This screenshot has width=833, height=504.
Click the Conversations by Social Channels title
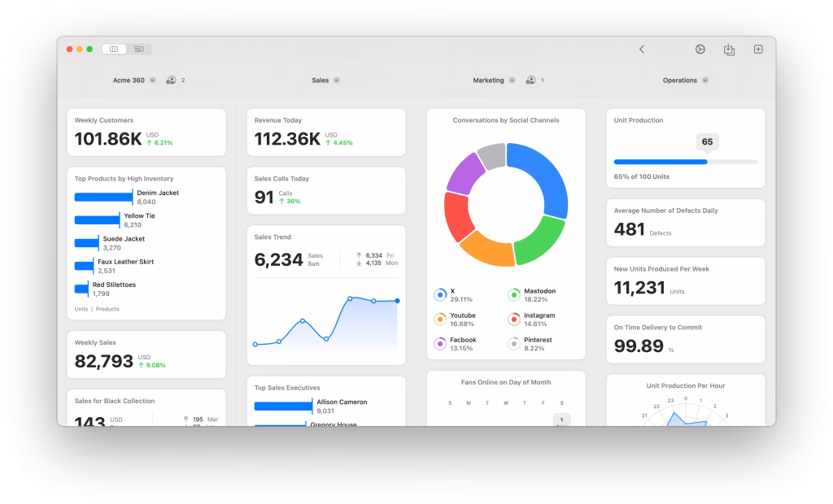[506, 120]
